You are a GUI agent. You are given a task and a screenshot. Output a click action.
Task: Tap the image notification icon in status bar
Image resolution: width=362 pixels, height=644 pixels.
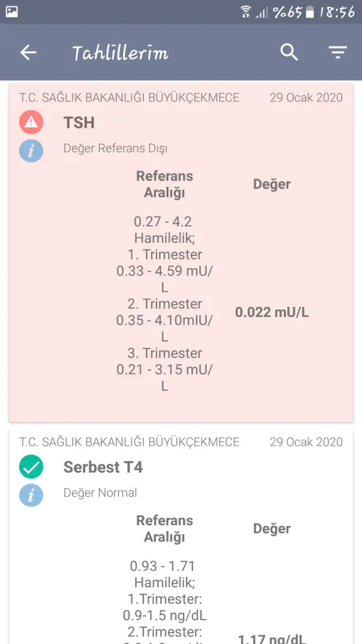coord(12,12)
